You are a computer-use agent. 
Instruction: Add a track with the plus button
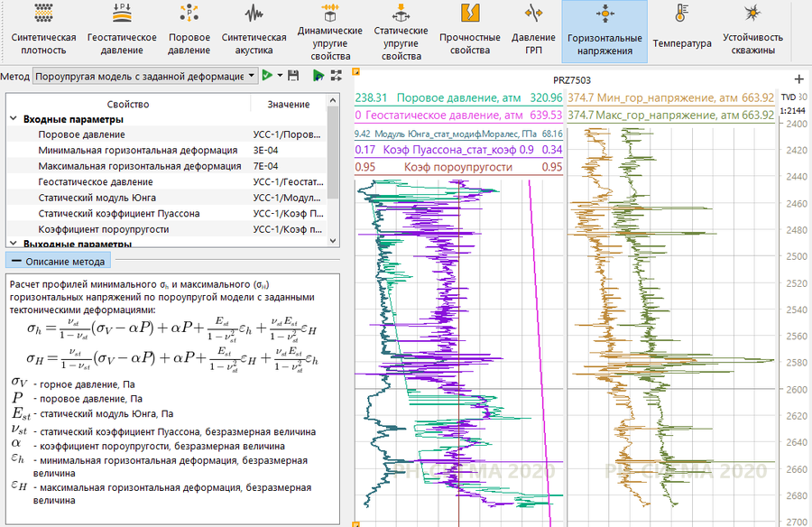click(x=798, y=79)
